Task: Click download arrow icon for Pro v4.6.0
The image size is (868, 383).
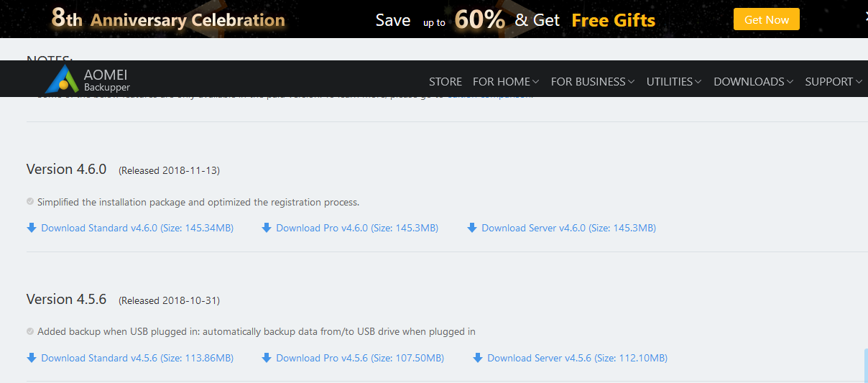Action: (x=266, y=228)
